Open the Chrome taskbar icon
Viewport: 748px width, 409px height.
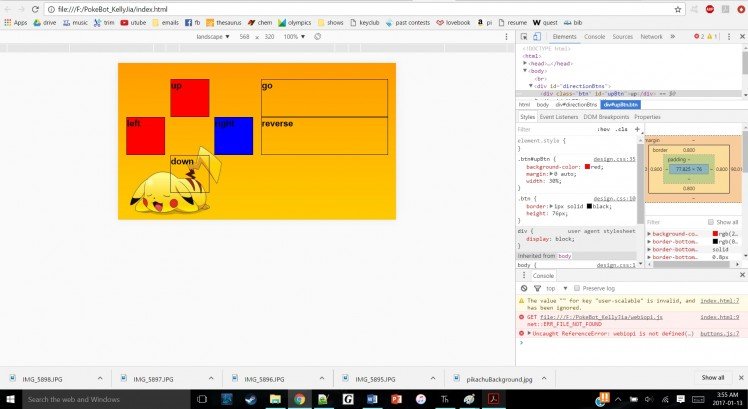pyautogui.click(x=299, y=399)
